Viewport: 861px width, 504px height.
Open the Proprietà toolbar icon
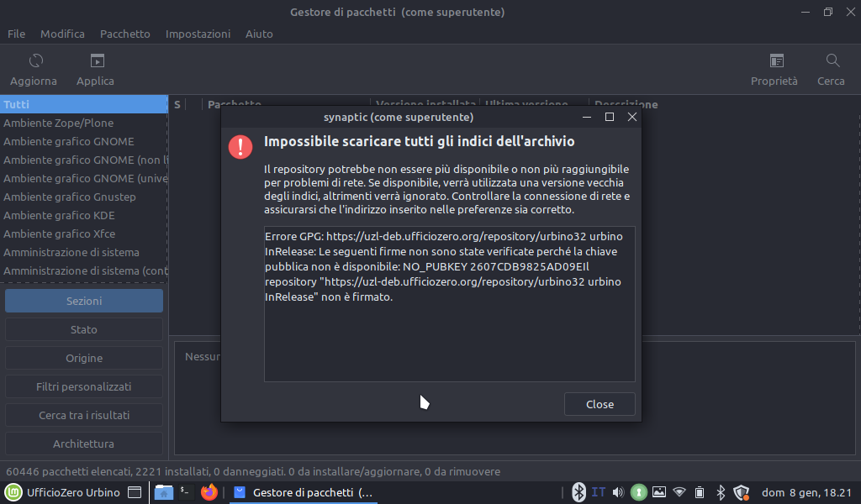click(776, 60)
